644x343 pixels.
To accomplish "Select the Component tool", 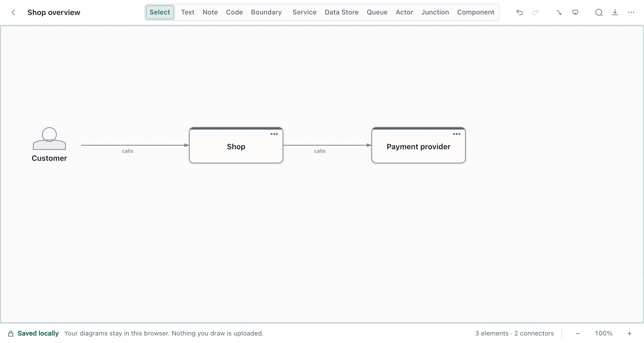I will click(475, 12).
